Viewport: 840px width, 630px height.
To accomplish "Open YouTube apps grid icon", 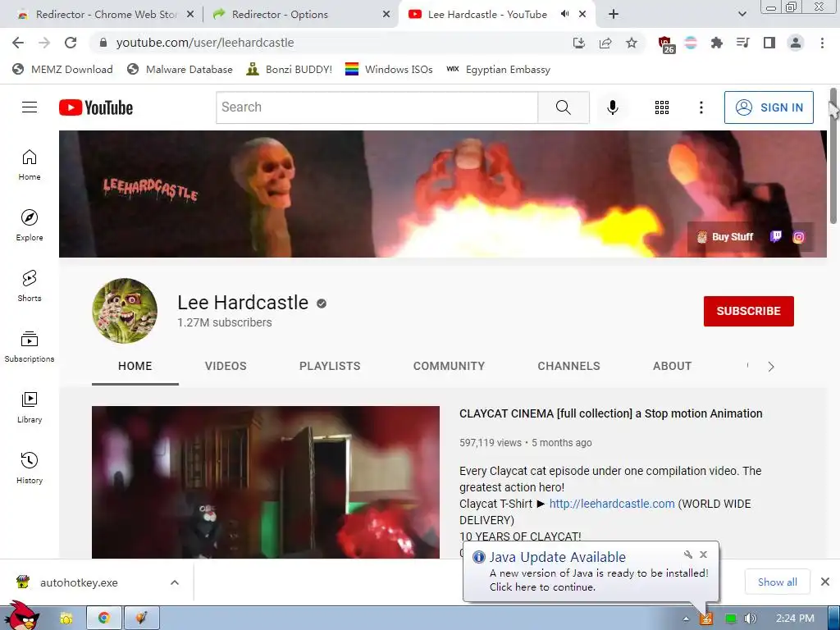I will pyautogui.click(x=662, y=107).
